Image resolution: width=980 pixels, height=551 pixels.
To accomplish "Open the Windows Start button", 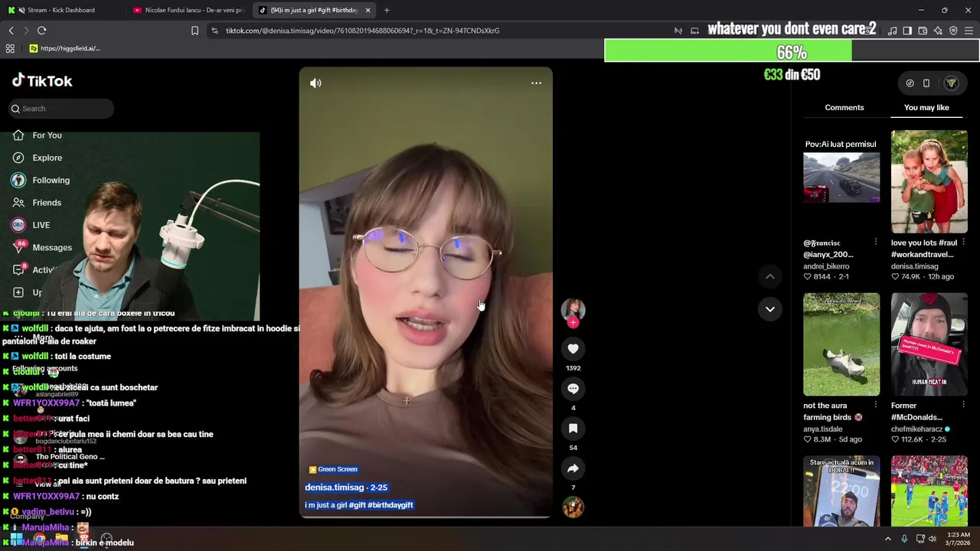I will pyautogui.click(x=16, y=539).
